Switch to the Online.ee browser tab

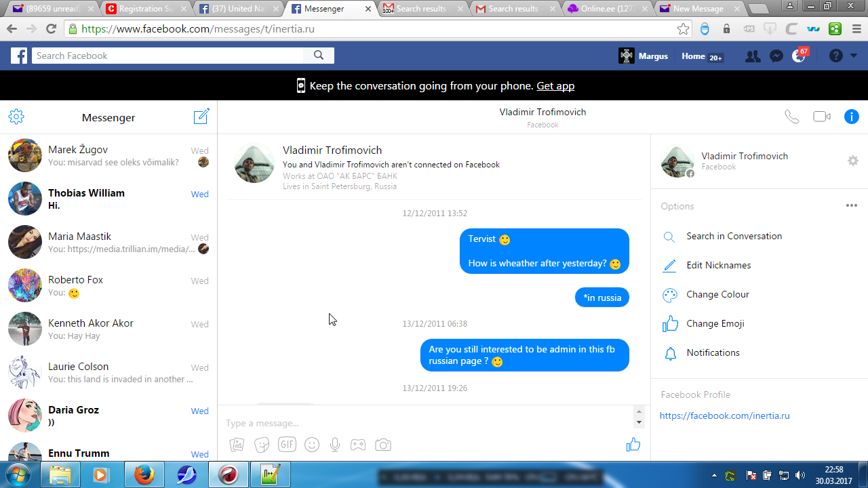606,9
